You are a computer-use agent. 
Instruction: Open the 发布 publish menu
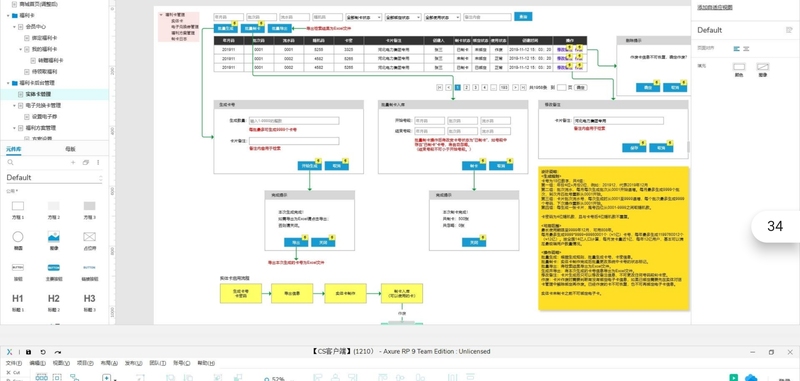point(133,363)
